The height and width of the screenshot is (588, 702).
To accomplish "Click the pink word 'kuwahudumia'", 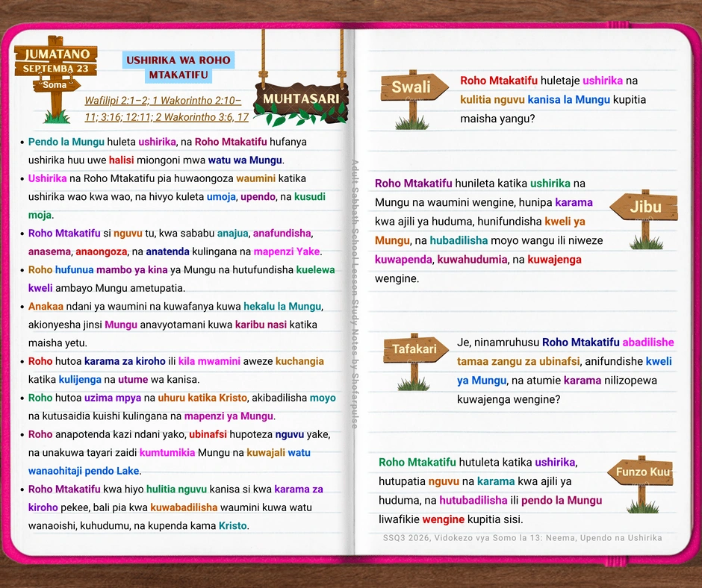I will (x=472, y=260).
